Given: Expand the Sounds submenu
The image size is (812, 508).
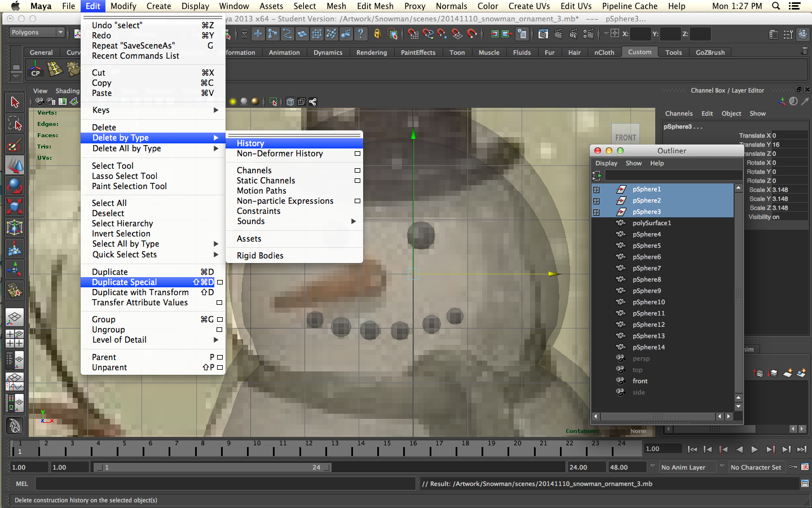Looking at the screenshot, I should pyautogui.click(x=294, y=221).
